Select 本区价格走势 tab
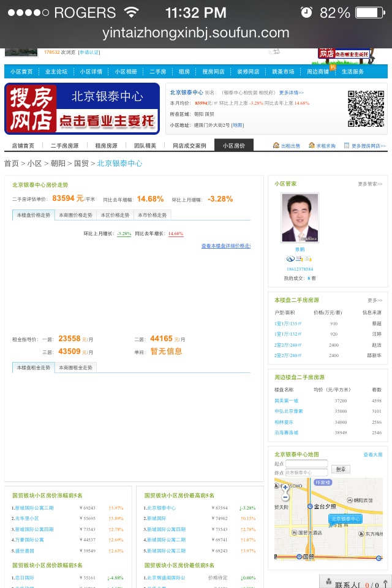 tap(115, 215)
